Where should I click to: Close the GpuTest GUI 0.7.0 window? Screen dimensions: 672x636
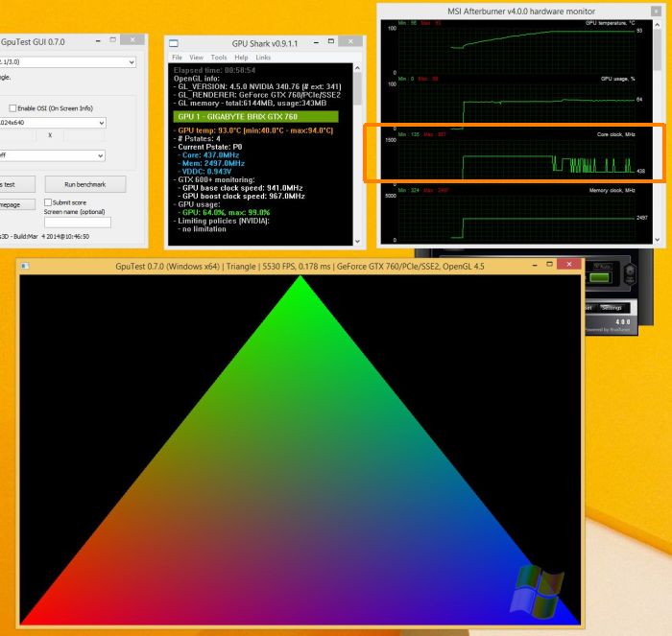[x=132, y=39]
